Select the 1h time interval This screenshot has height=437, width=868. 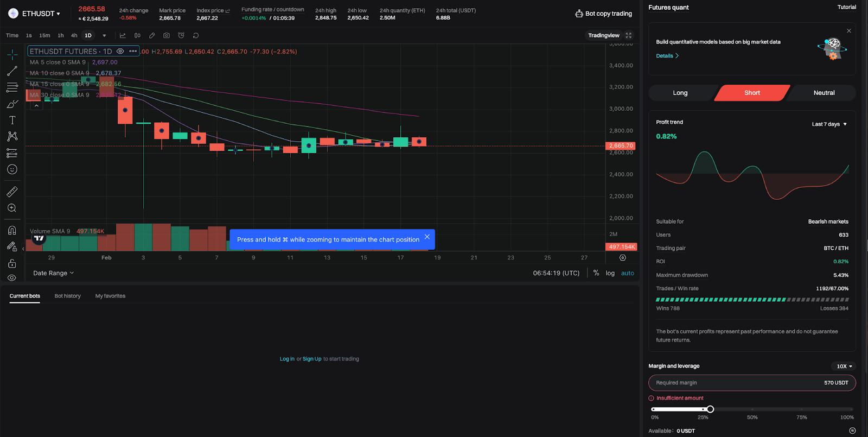coord(61,35)
